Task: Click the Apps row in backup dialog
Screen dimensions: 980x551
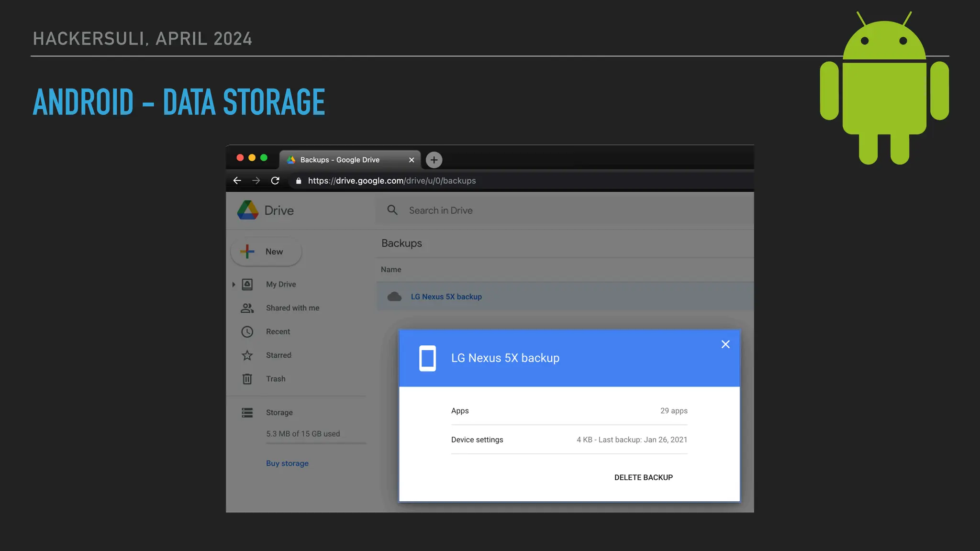Action: (x=569, y=411)
